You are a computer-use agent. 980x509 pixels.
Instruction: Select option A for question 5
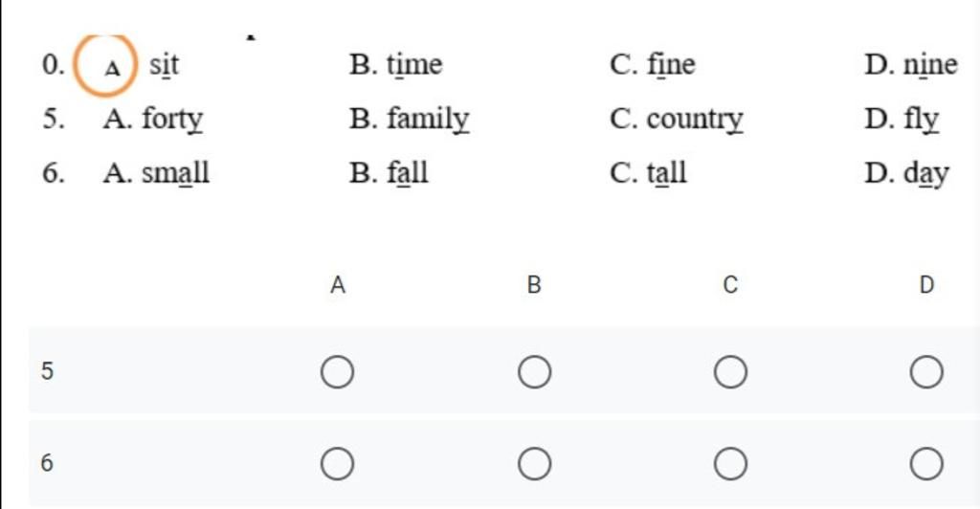338,372
